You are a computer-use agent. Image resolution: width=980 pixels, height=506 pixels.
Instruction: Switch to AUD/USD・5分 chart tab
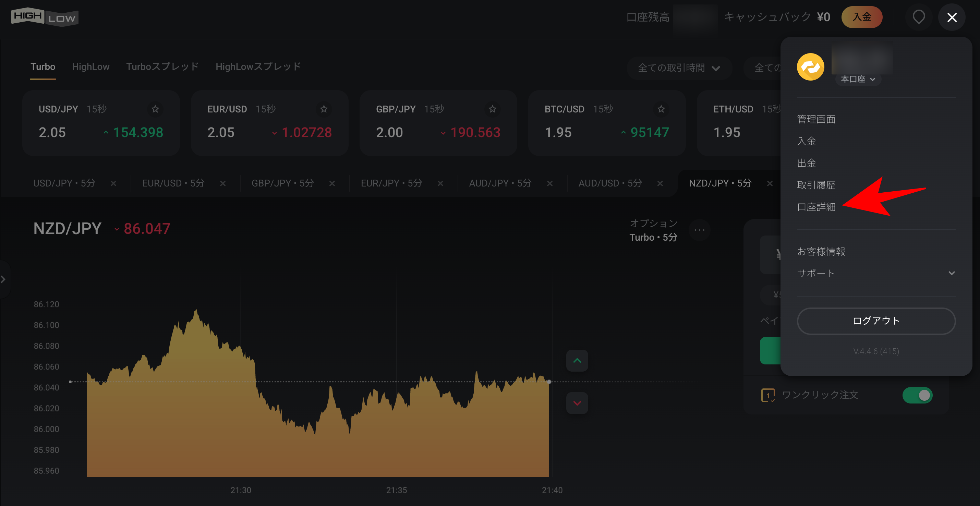pyautogui.click(x=610, y=183)
